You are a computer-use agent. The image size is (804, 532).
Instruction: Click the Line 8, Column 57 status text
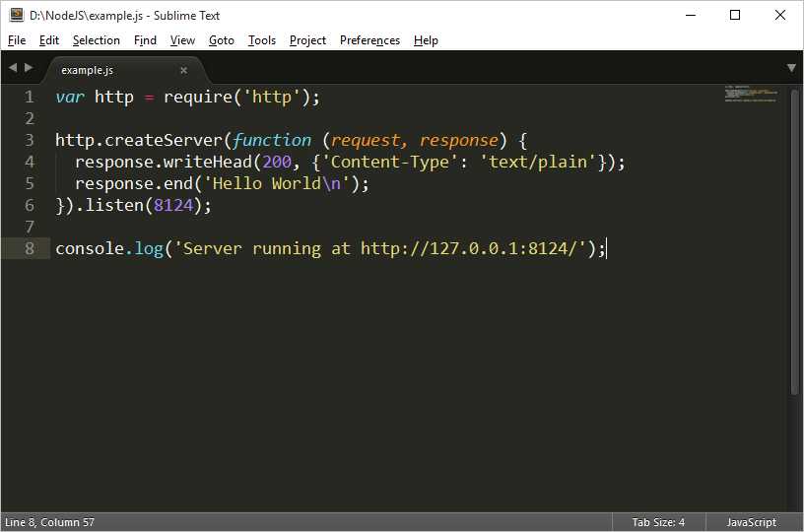[x=49, y=522]
